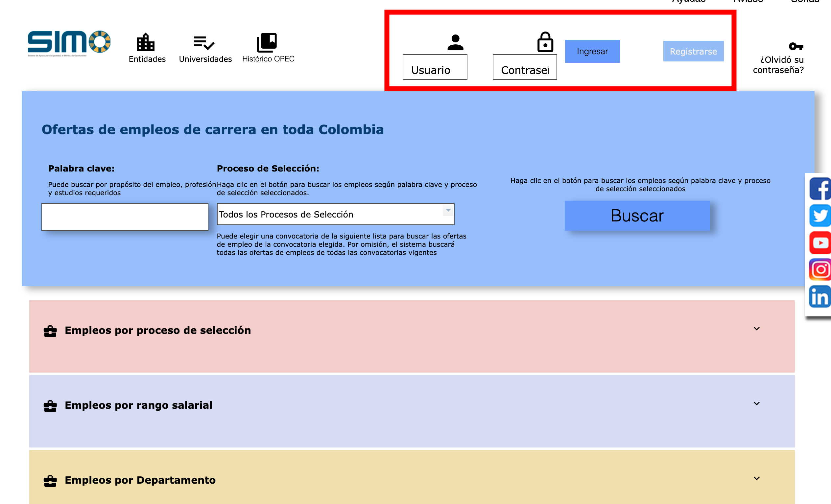Expand Empleos por proceso de selección
The height and width of the screenshot is (504, 831).
pyautogui.click(x=756, y=329)
